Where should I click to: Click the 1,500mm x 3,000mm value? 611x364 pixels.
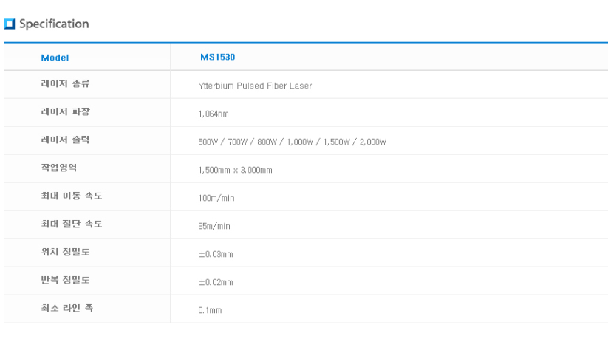click(x=235, y=170)
